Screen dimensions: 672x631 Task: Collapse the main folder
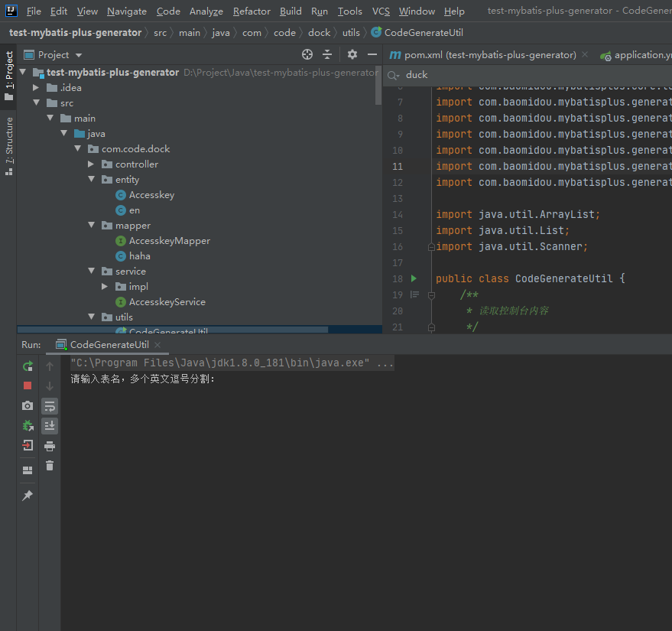click(x=50, y=118)
